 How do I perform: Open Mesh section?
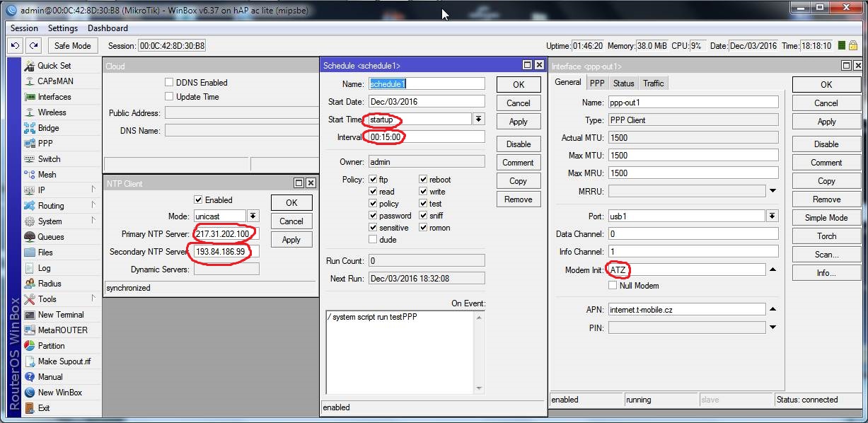47,175
